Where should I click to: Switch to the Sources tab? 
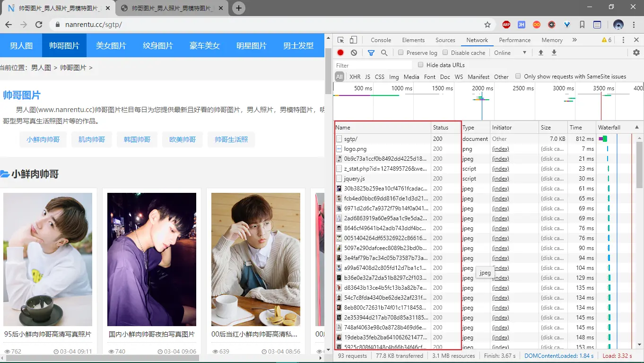click(445, 40)
